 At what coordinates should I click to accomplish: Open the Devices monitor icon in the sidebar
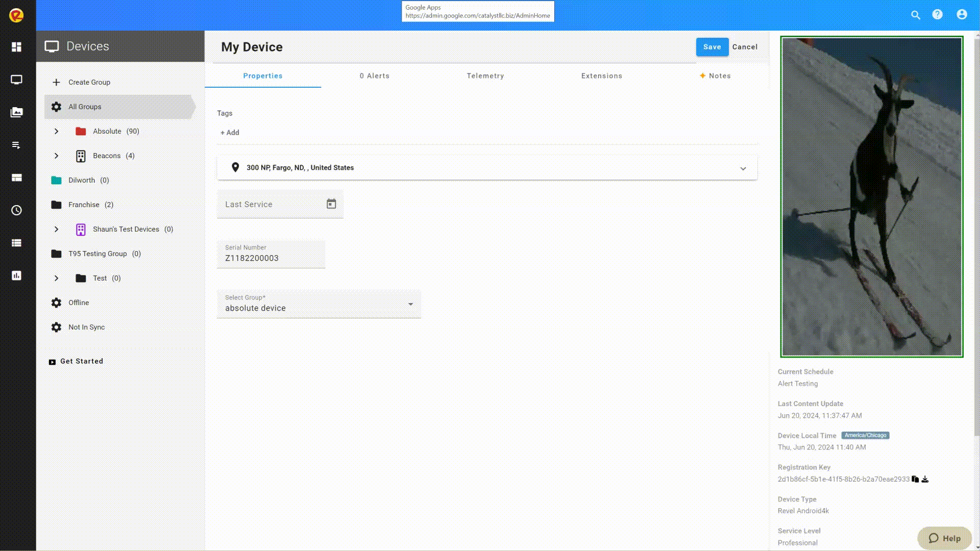click(x=16, y=80)
